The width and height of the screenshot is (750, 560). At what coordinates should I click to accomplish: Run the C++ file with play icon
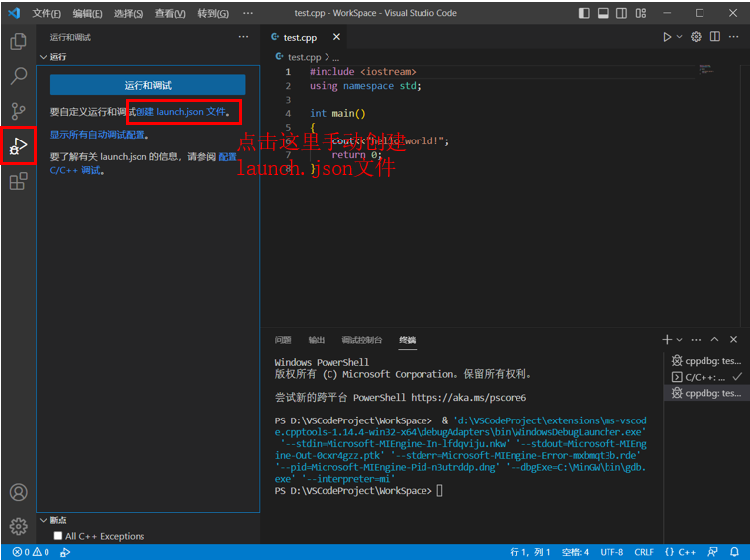tap(667, 37)
